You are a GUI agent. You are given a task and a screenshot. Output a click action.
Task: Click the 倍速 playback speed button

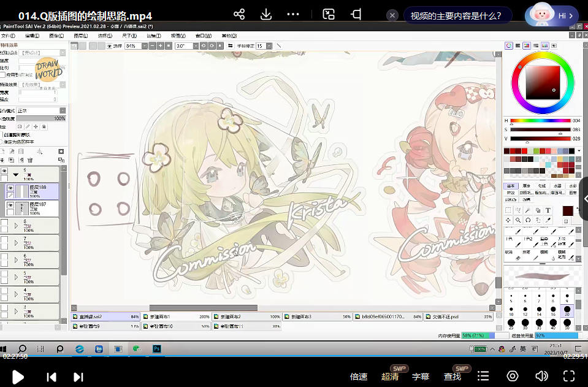tap(358, 377)
